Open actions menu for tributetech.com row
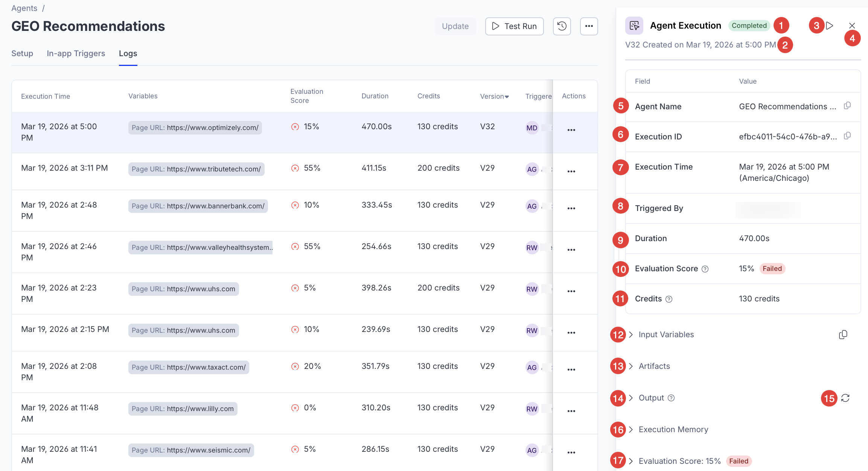 pos(571,171)
